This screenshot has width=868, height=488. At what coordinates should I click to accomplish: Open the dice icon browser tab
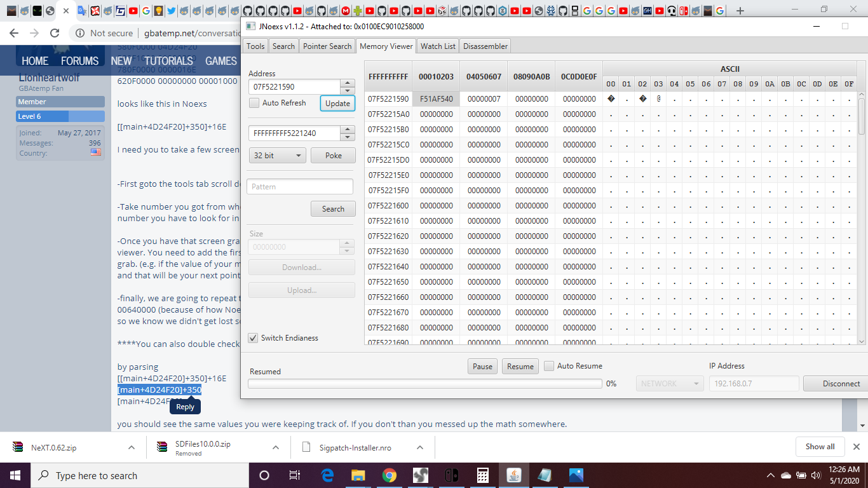point(443,11)
